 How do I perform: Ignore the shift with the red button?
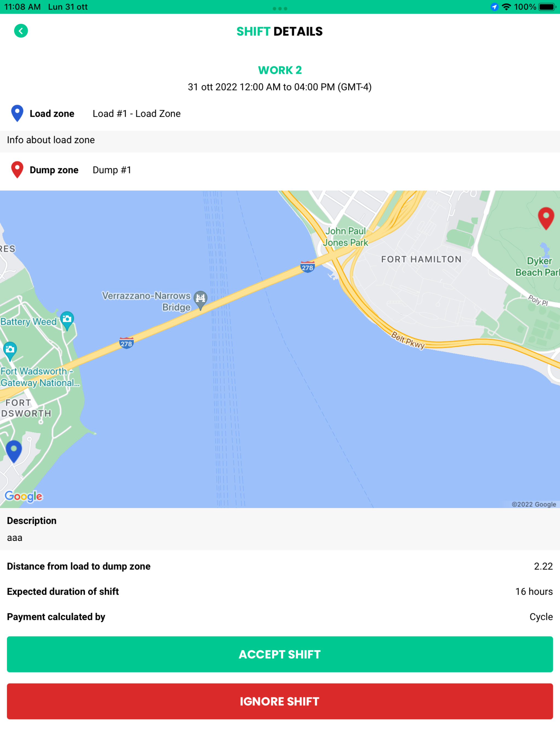[x=280, y=701]
